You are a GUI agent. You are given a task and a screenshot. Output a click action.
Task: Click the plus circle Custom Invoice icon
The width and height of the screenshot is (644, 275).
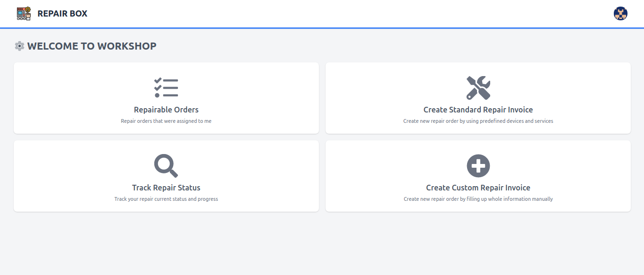[x=478, y=166]
